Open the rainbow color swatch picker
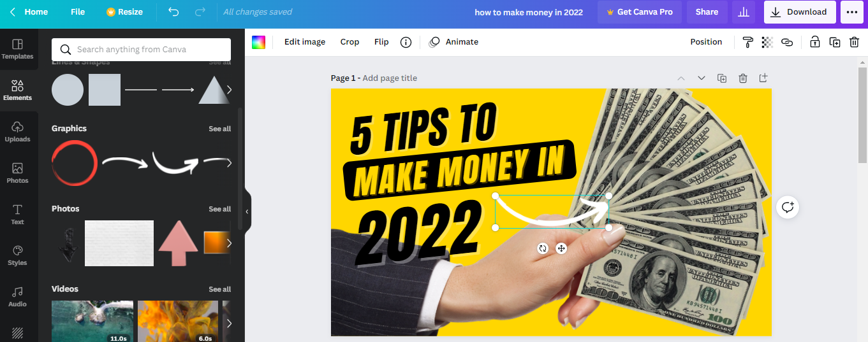This screenshot has width=868, height=342. [x=258, y=42]
